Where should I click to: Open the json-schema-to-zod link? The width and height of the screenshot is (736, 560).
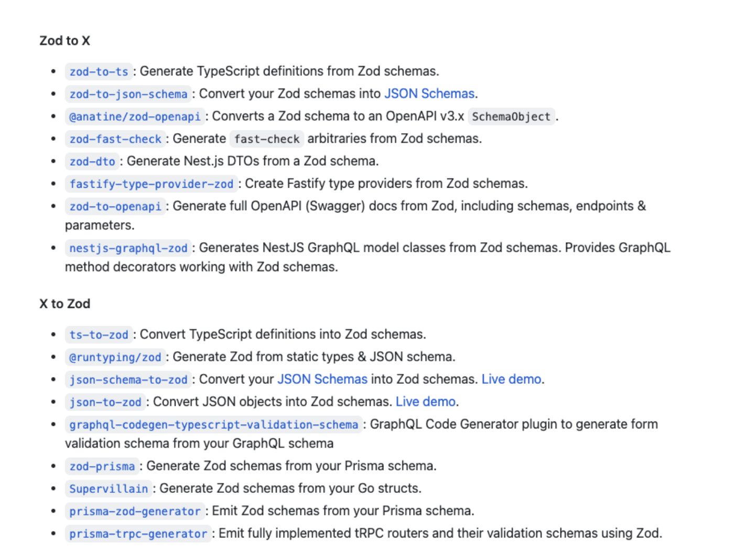tap(128, 380)
